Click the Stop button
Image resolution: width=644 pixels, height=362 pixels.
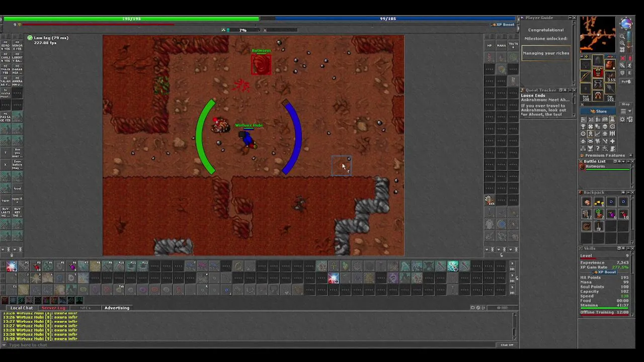pyautogui.click(x=626, y=104)
